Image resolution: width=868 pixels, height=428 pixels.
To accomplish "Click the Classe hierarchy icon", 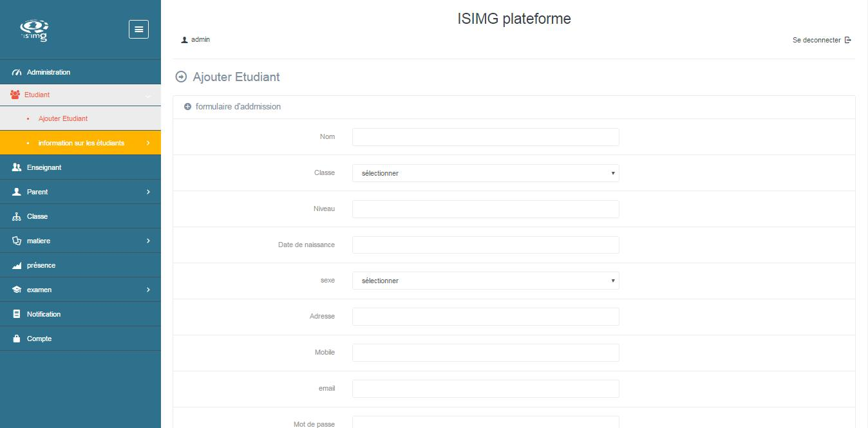I will (17, 216).
